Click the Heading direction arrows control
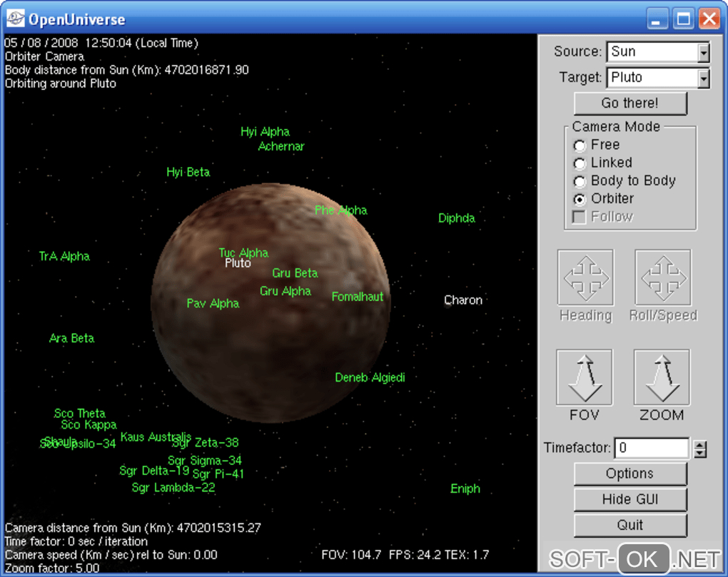This screenshot has height=577, width=728. [x=585, y=278]
